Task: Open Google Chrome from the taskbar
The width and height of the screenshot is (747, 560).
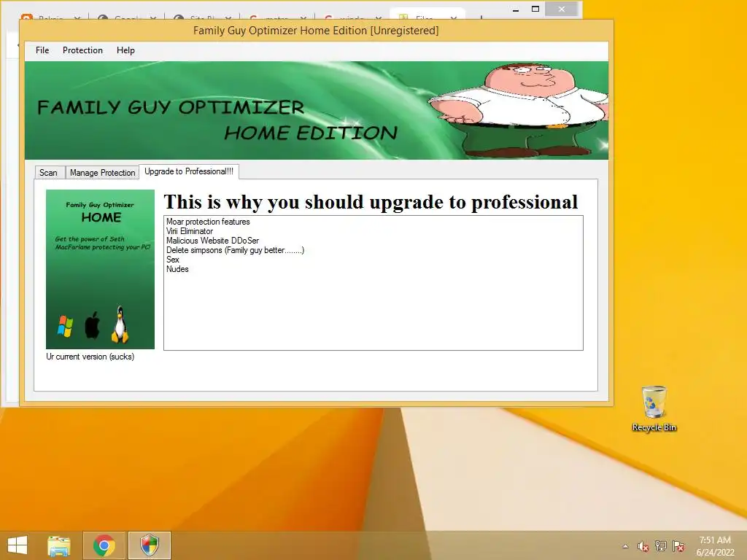Action: click(x=104, y=545)
